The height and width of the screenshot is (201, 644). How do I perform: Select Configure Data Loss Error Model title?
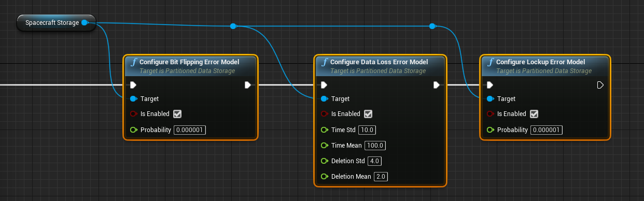379,62
